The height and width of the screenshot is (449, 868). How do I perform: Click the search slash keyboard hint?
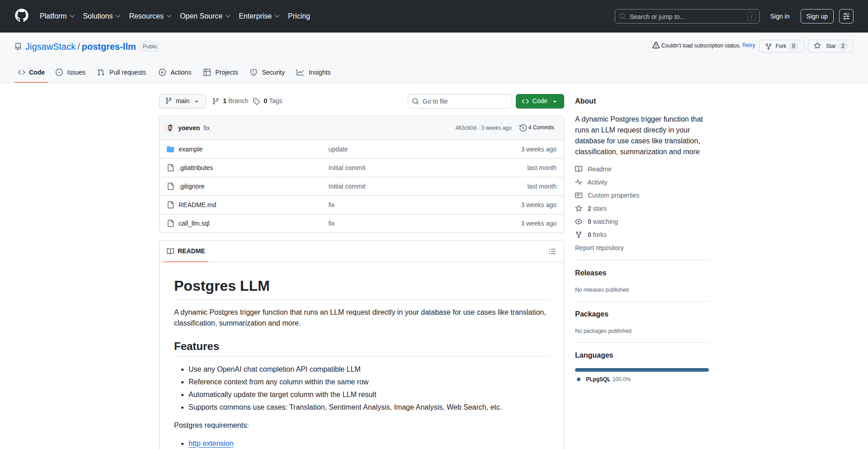[752, 16]
